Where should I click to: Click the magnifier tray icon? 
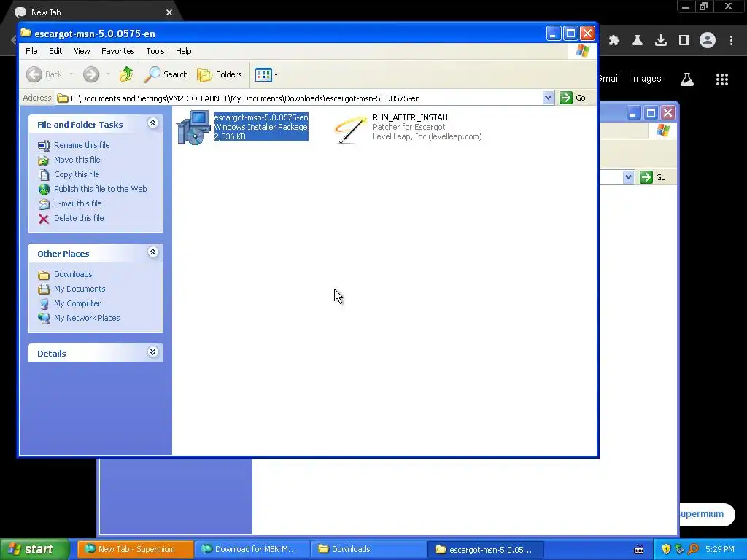694,550
